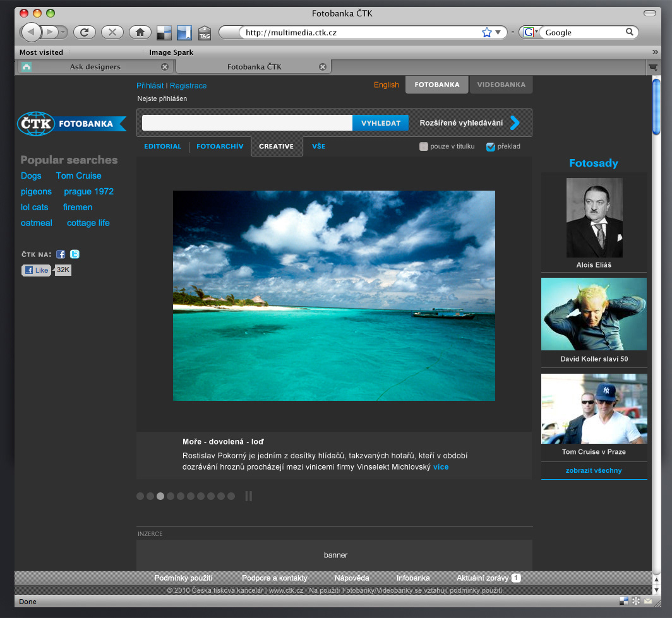Select the FOTOARCHÍV category tab
Viewport: 672px width, 618px height.
click(x=220, y=146)
